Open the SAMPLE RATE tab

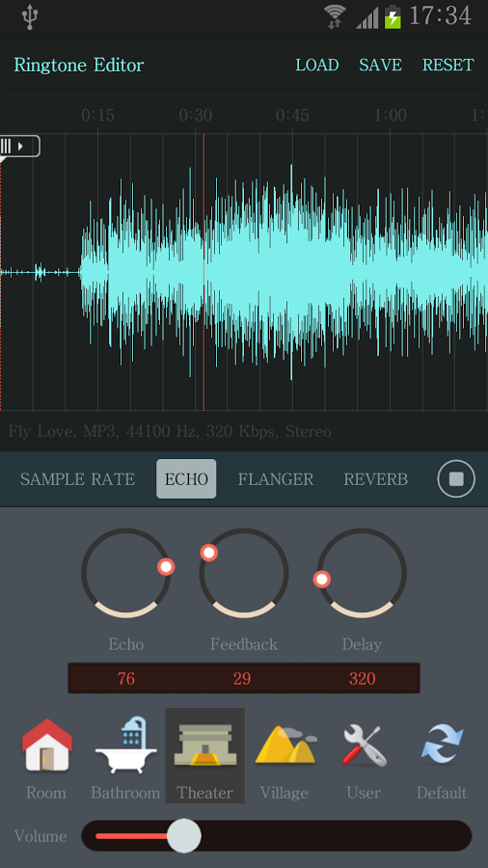tap(77, 479)
